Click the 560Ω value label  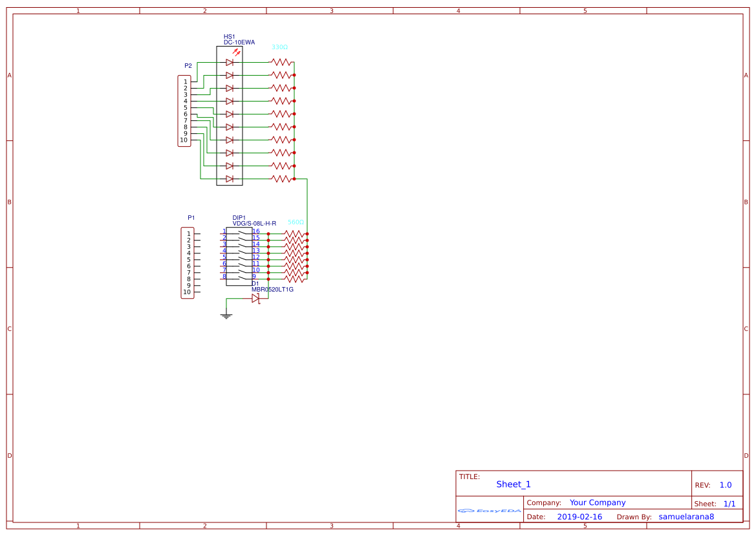(295, 221)
